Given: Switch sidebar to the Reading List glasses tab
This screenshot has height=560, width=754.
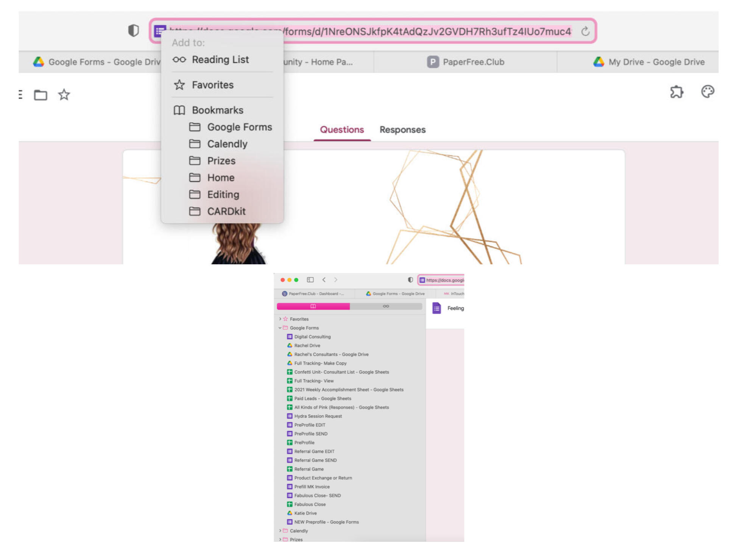Looking at the screenshot, I should (385, 306).
